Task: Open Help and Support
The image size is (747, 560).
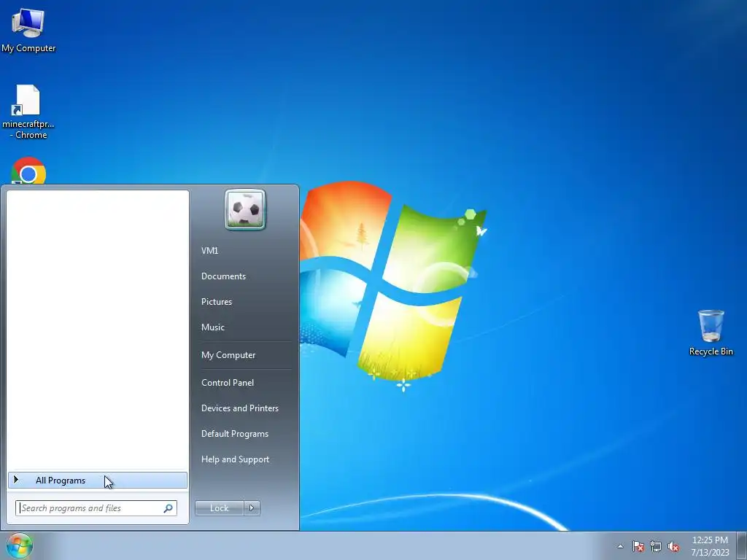Action: coord(236,459)
